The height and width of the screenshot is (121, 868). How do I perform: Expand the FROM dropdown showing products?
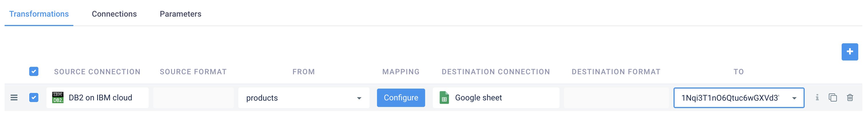(x=359, y=98)
